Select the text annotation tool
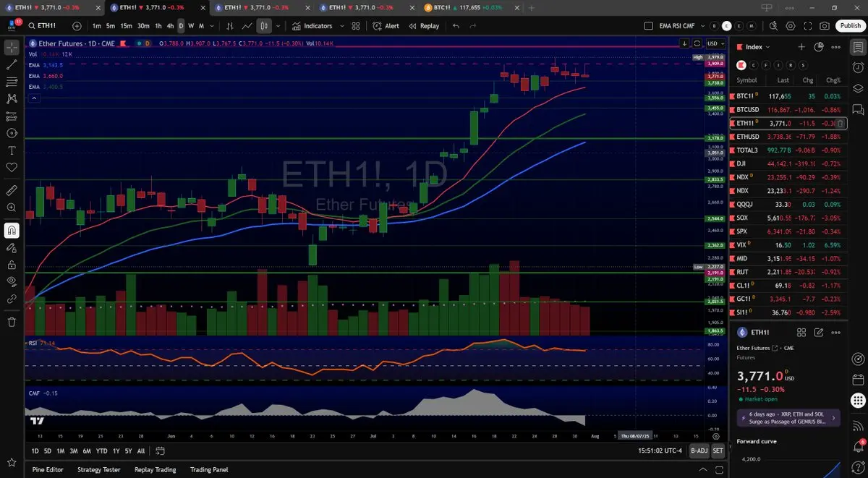Viewport: 868px width, 478px height. (12, 150)
